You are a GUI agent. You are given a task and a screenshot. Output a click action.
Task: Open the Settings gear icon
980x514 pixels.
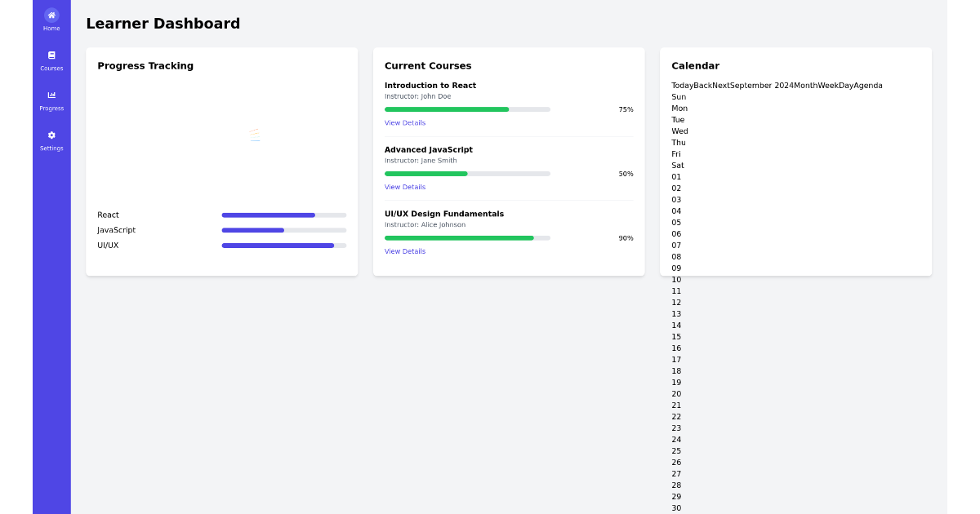pos(51,135)
